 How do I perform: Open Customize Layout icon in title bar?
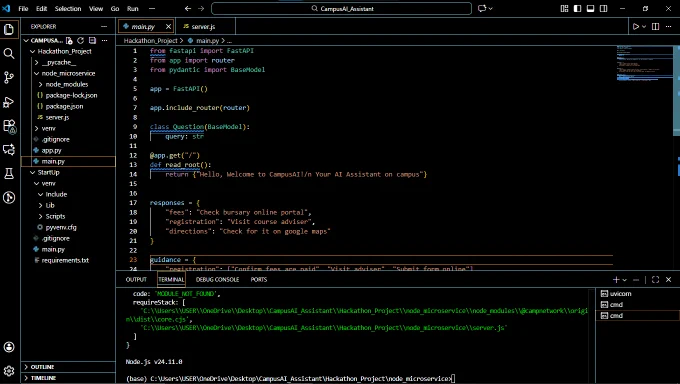click(564, 8)
